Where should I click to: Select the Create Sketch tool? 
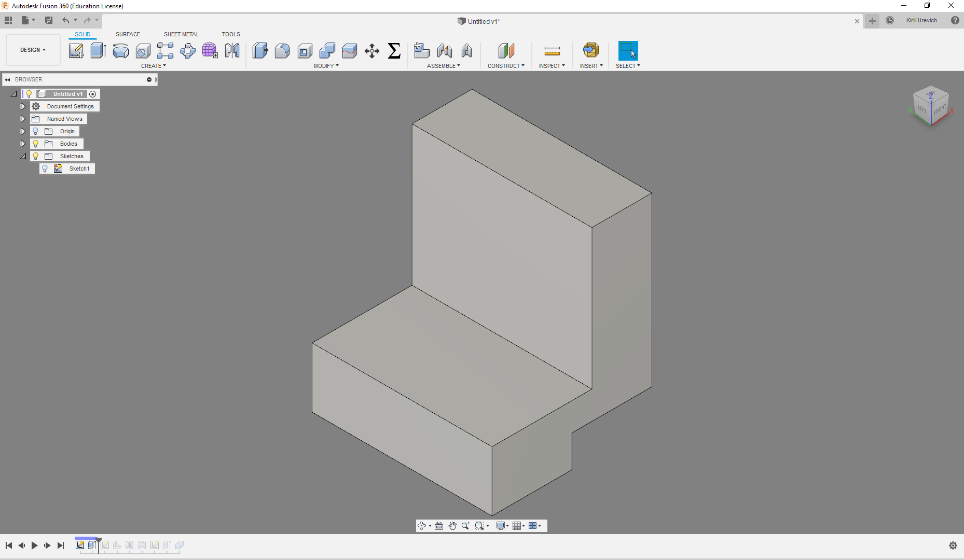[76, 51]
